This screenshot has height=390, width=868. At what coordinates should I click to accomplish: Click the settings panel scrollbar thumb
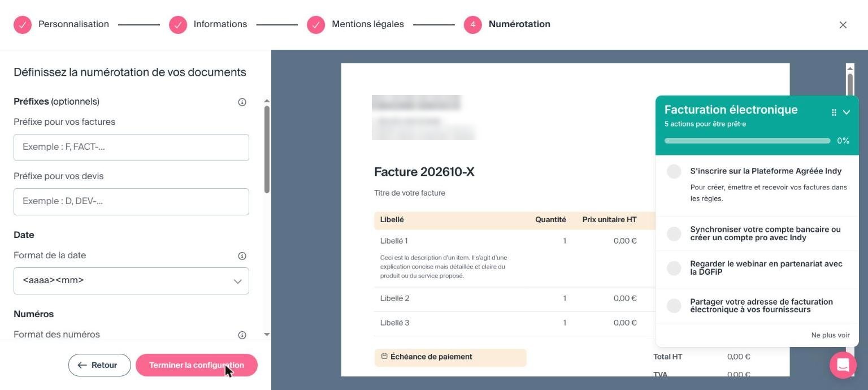click(x=267, y=149)
